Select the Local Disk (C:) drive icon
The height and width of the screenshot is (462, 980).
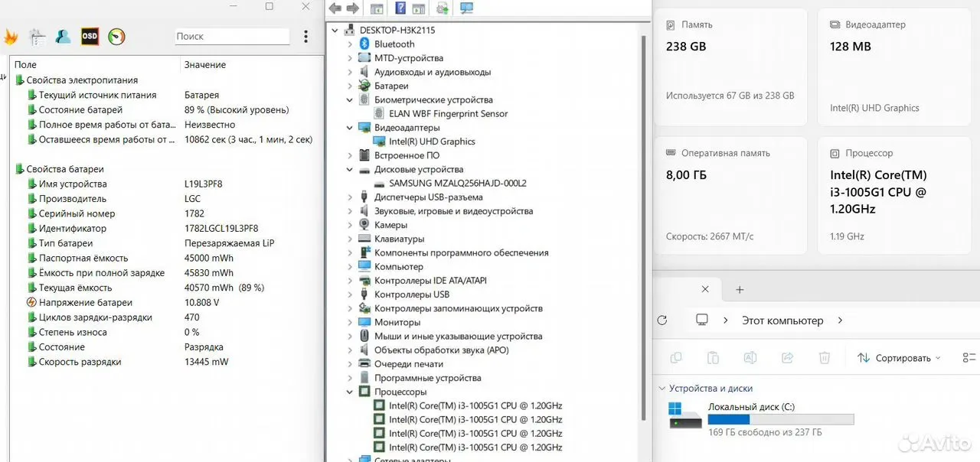685,415
